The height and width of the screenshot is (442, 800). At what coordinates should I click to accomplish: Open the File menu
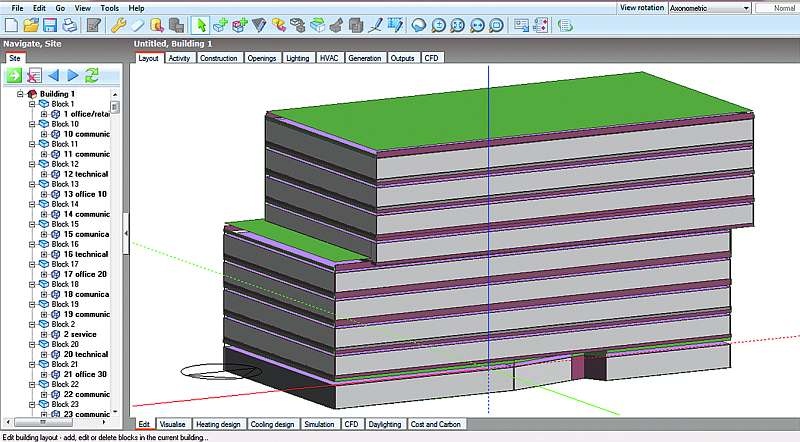click(x=17, y=8)
